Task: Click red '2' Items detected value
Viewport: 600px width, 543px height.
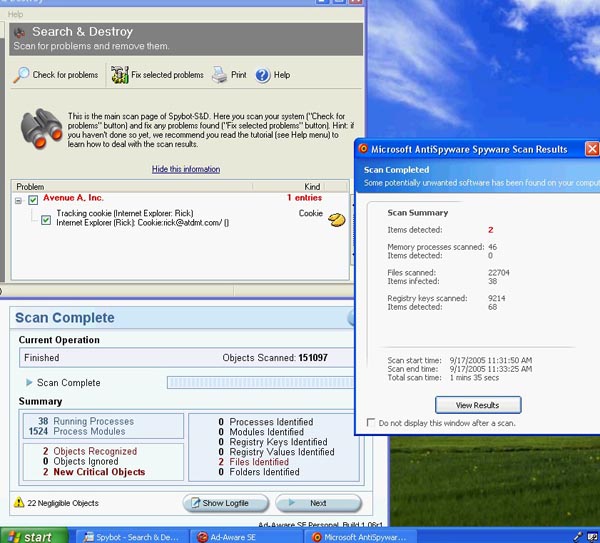Action: click(491, 230)
